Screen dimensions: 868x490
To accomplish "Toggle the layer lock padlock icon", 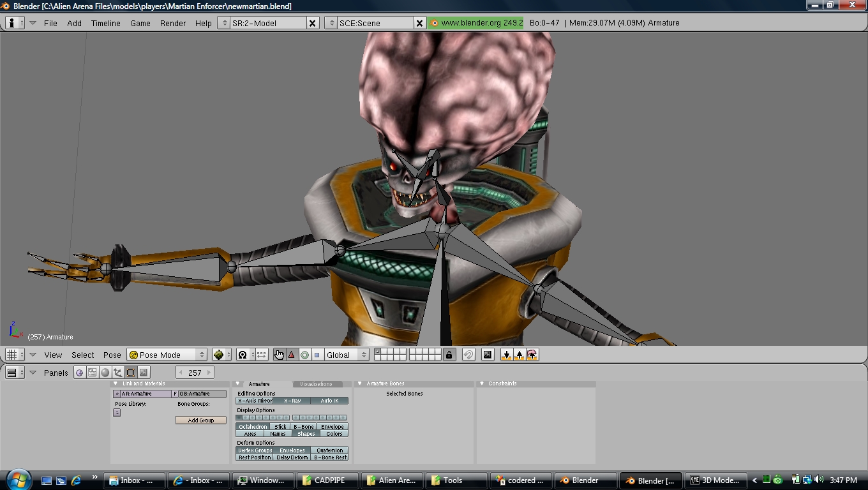I will [449, 355].
